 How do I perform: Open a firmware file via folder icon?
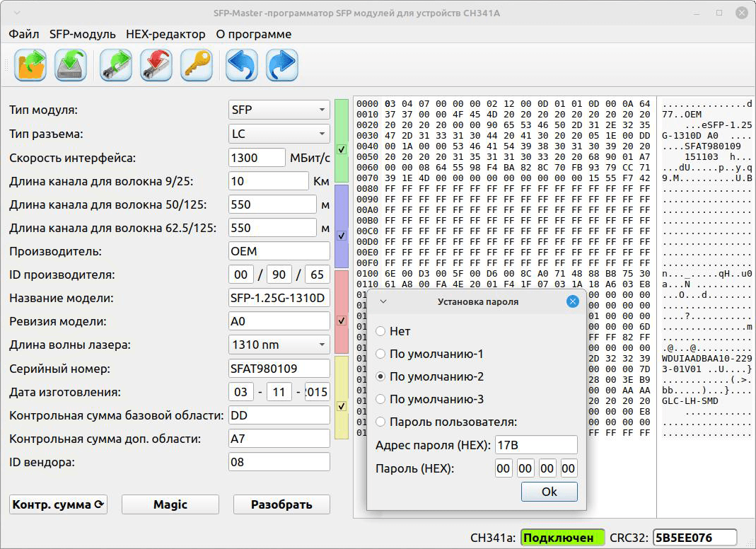pyautogui.click(x=30, y=64)
